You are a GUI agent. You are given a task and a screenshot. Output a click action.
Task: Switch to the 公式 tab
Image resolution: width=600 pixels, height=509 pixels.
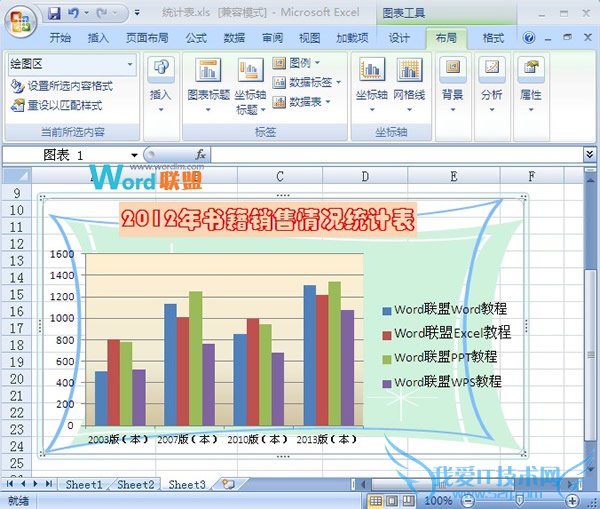click(x=196, y=38)
